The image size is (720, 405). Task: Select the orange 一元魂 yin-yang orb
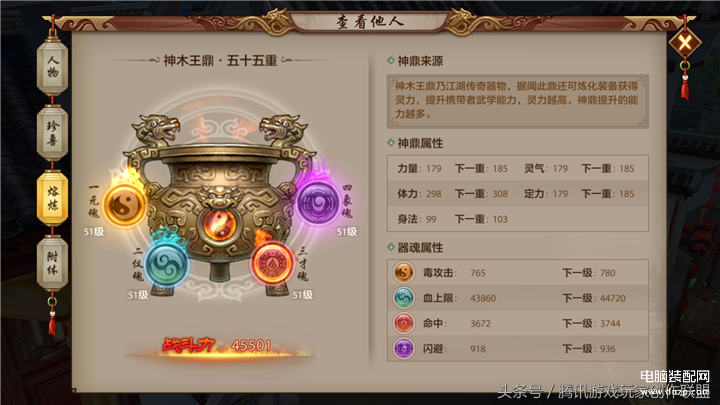click(x=124, y=205)
